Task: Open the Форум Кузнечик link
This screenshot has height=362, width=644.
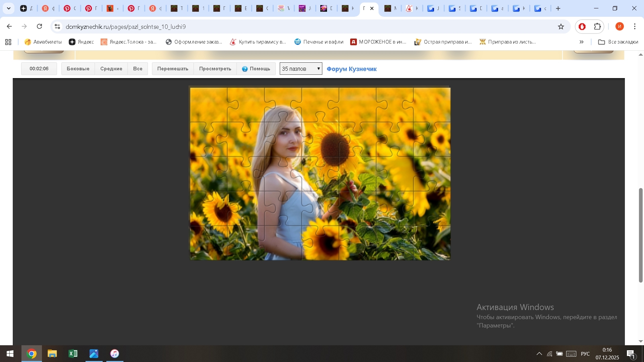Action: tap(352, 69)
